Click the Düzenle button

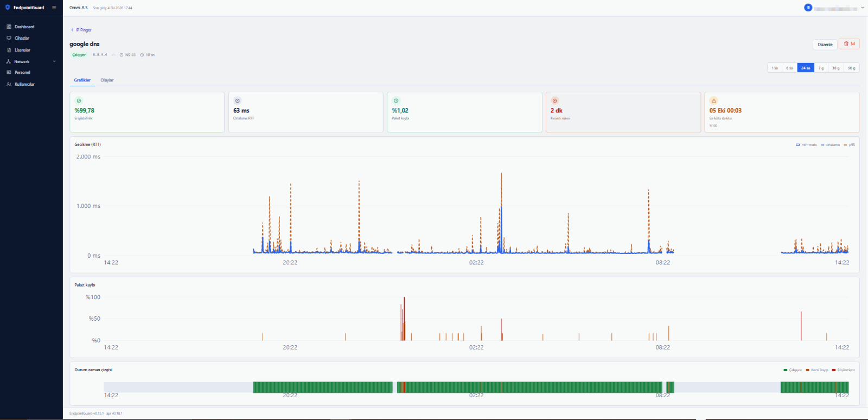point(825,44)
